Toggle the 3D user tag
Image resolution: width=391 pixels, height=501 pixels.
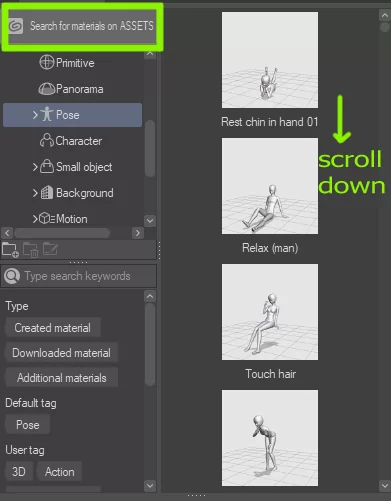[x=19, y=472]
